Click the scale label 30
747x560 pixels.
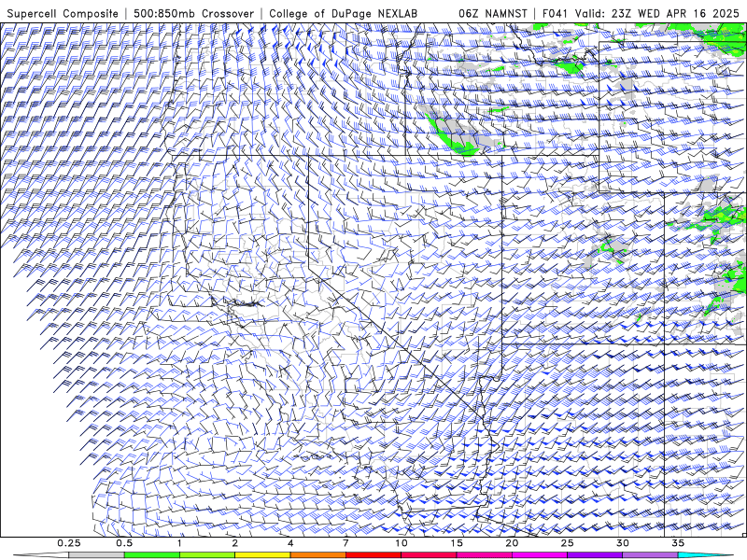pyautogui.click(x=622, y=543)
